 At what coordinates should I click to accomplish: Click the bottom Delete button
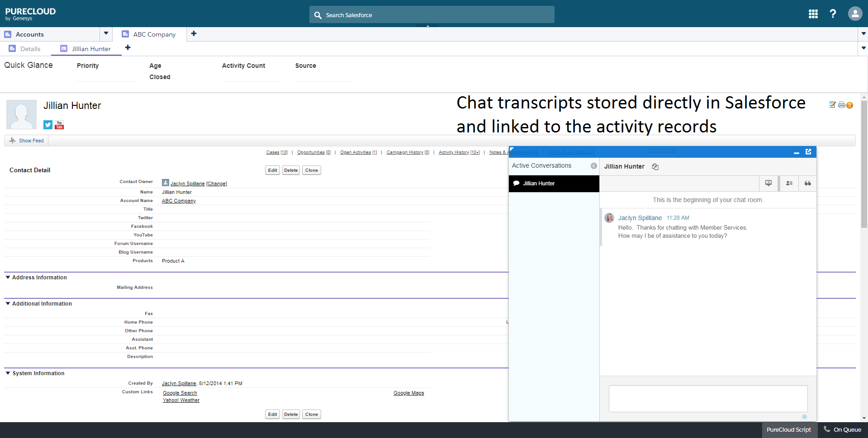tap(291, 414)
